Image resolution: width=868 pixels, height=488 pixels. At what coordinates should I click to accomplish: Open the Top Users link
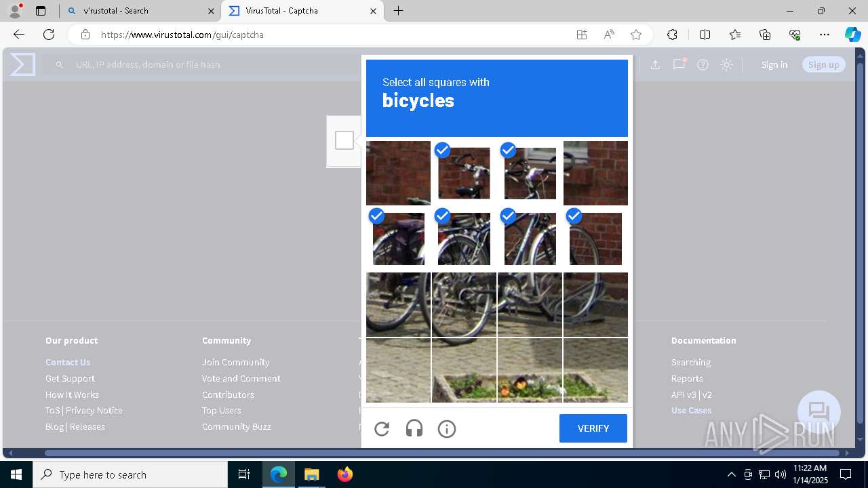coord(222,410)
